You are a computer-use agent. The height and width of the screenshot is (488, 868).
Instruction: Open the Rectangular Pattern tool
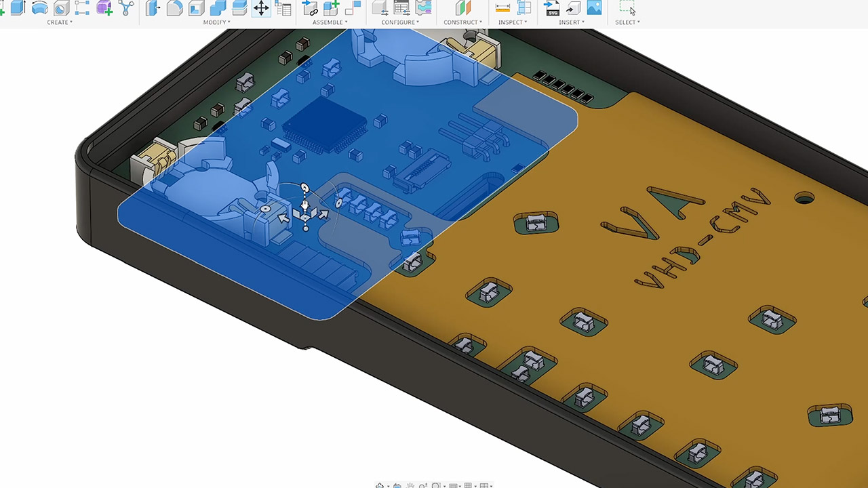tap(83, 8)
